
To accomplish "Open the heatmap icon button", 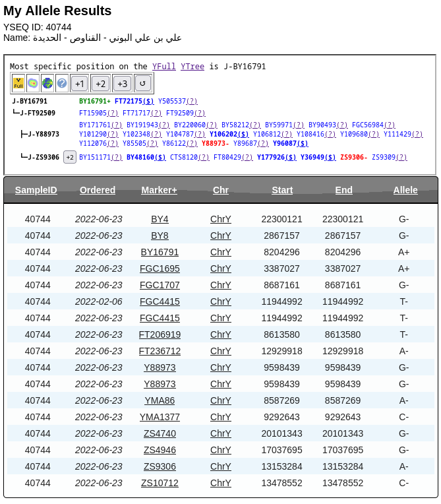I will 33,84.
